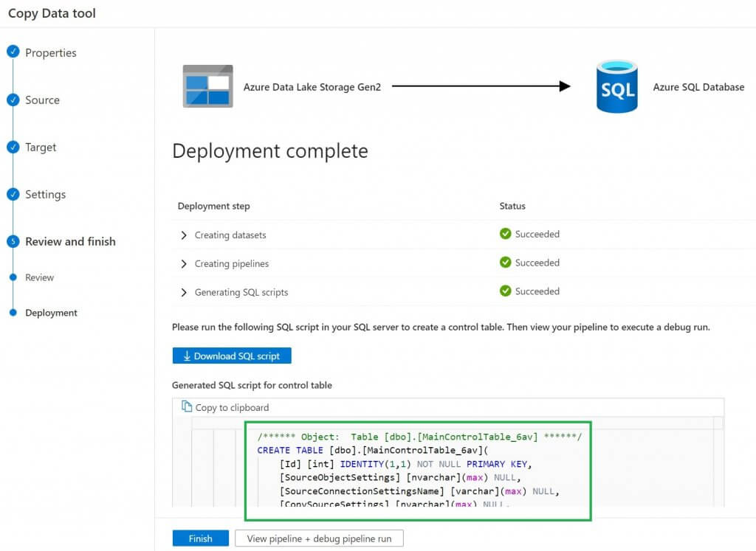
Task: Click Creating datasets succeeded green check
Action: [x=505, y=234]
